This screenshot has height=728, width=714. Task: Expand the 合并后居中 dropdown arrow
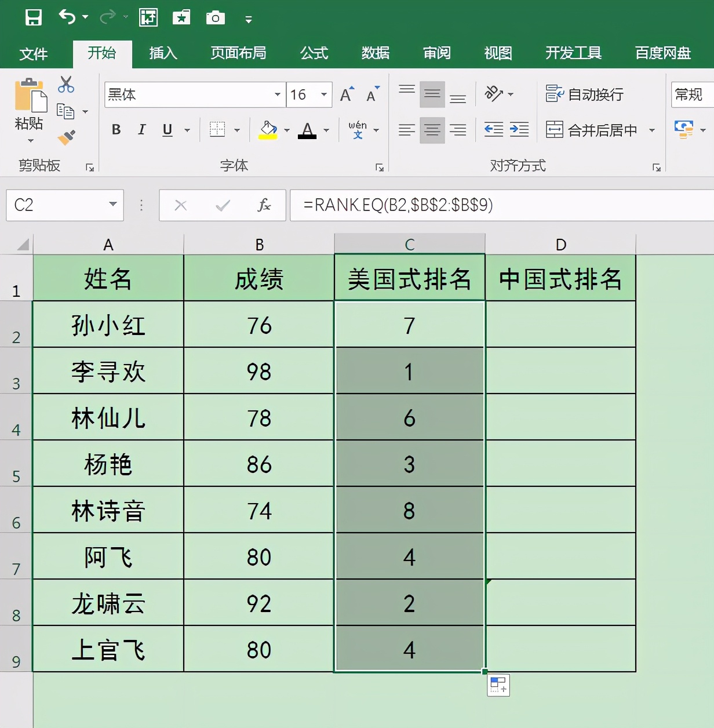(x=652, y=130)
